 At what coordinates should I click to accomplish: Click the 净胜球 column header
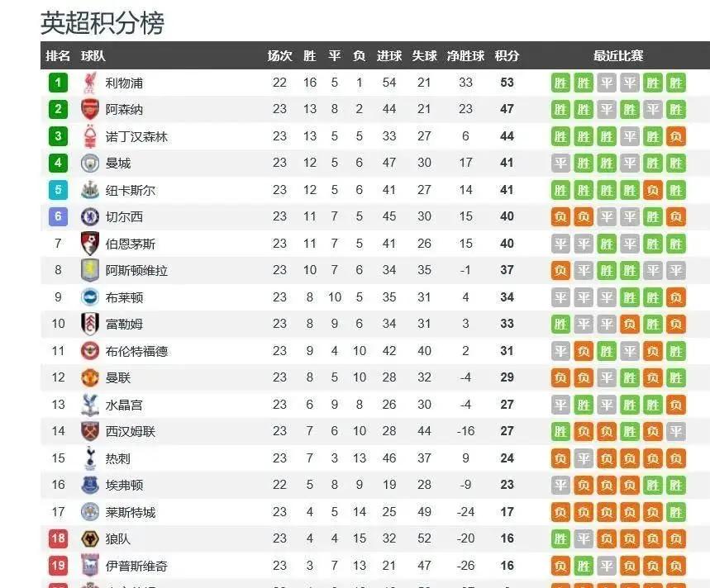coord(465,56)
